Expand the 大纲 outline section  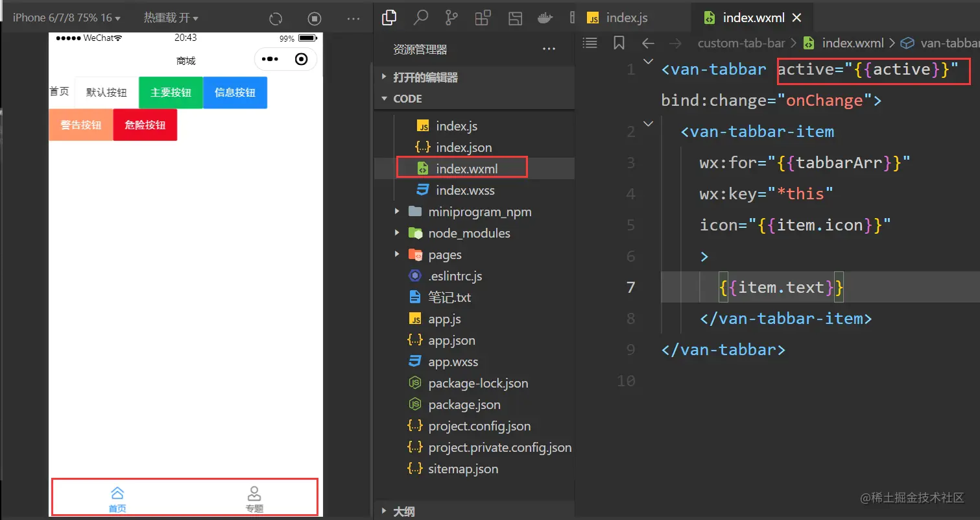click(474, 512)
